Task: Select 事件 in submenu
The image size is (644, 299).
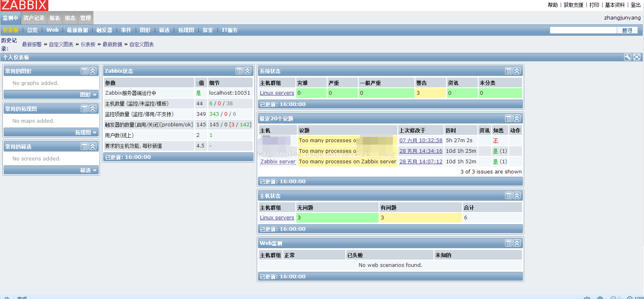Action: pos(126,30)
